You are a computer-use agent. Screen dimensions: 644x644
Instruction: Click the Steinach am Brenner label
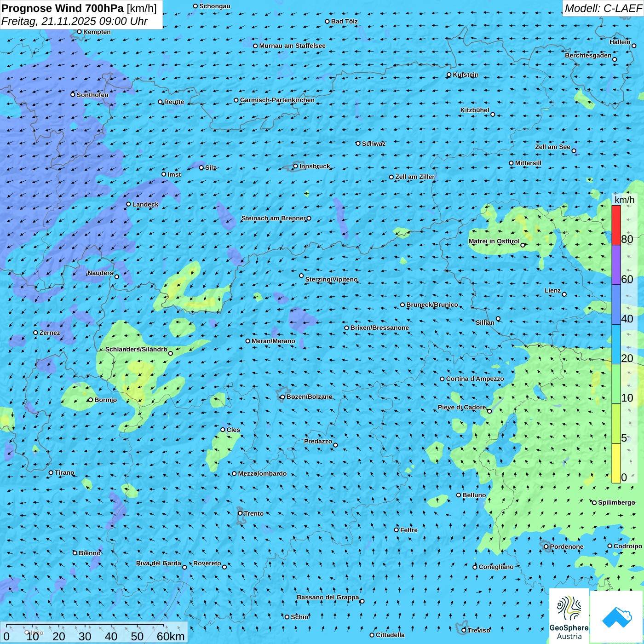click(x=274, y=218)
